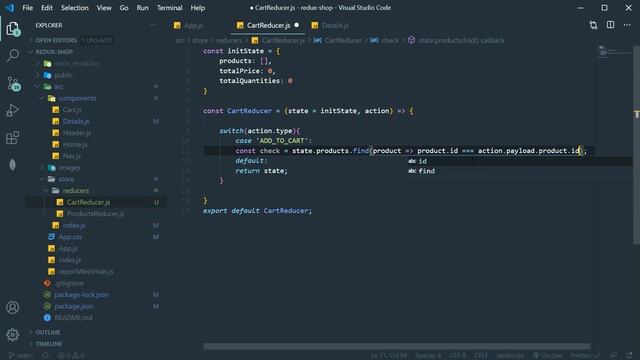Screen dimensions: 640x360
Task: Click the minimap code preview
Action: pyautogui.click(x=613, y=52)
